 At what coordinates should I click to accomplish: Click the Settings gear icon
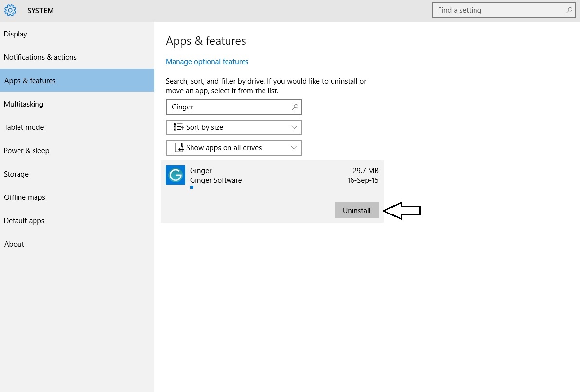[x=10, y=10]
